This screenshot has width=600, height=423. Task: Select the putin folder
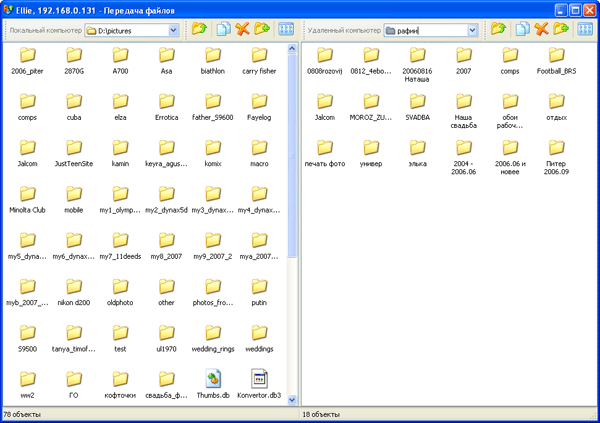[259, 292]
